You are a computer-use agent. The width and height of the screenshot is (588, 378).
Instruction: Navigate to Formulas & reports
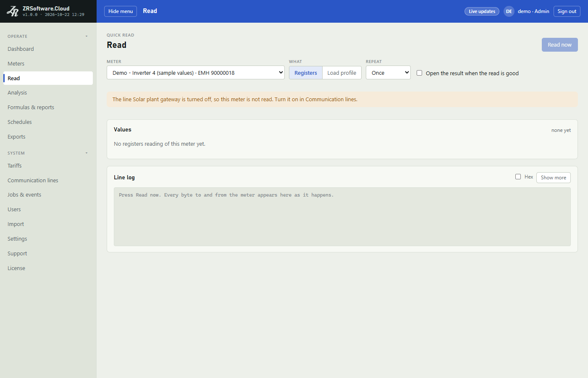click(48, 108)
